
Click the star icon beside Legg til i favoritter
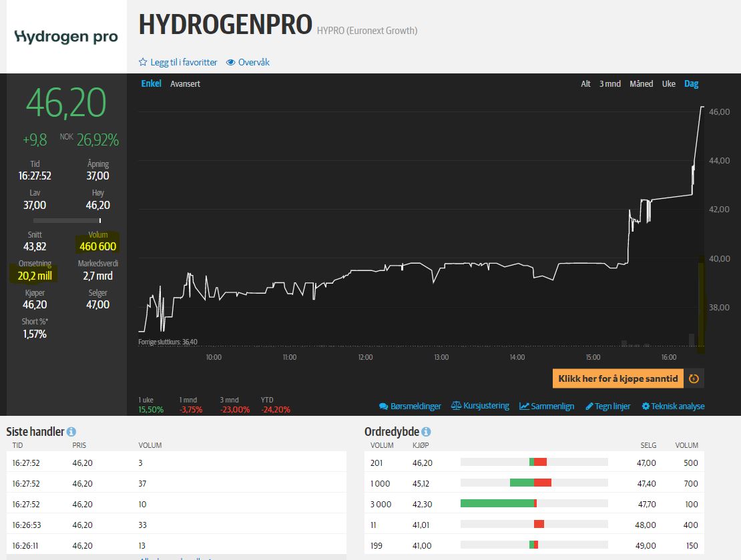(x=143, y=61)
